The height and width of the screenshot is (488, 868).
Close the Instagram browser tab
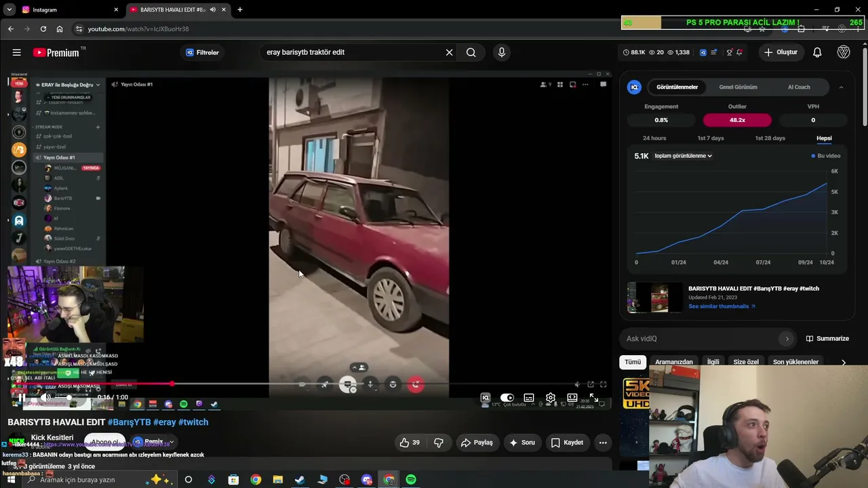tap(116, 9)
